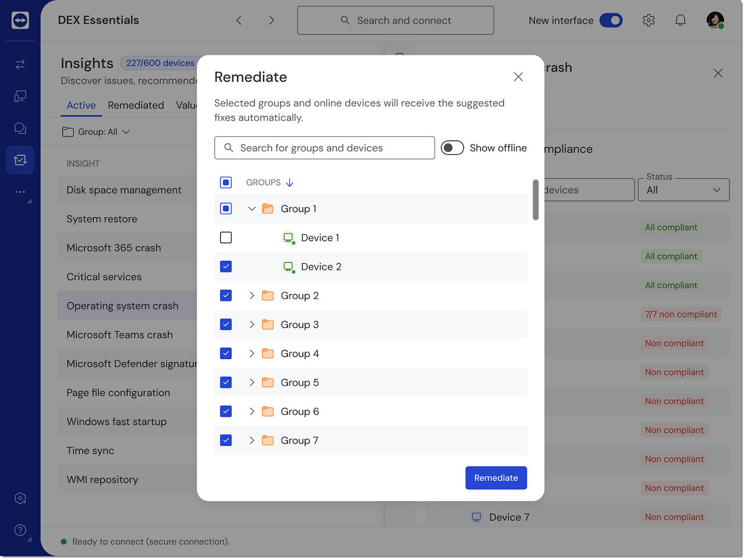Viewport: 745px width, 560px height.
Task: Uncheck the Group 7 checkbox
Action: [226, 441]
